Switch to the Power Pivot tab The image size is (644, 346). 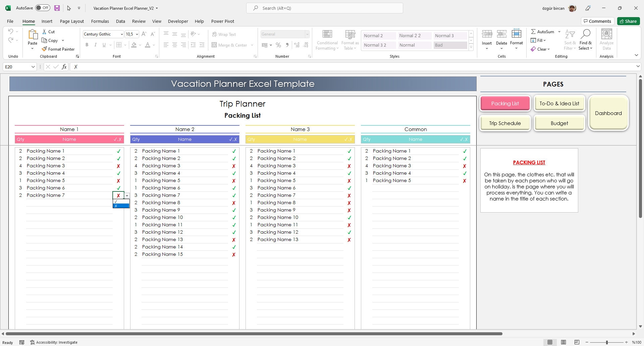pyautogui.click(x=222, y=21)
